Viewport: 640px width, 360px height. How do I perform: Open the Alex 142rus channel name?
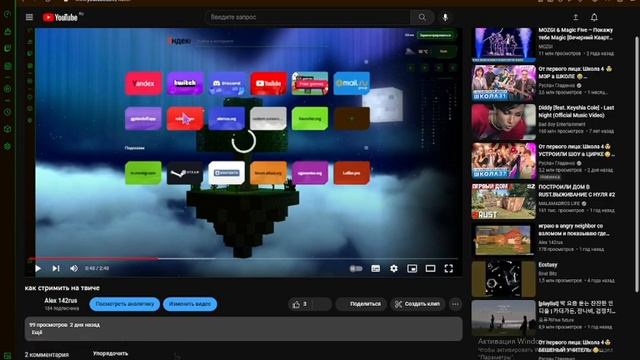point(61,300)
